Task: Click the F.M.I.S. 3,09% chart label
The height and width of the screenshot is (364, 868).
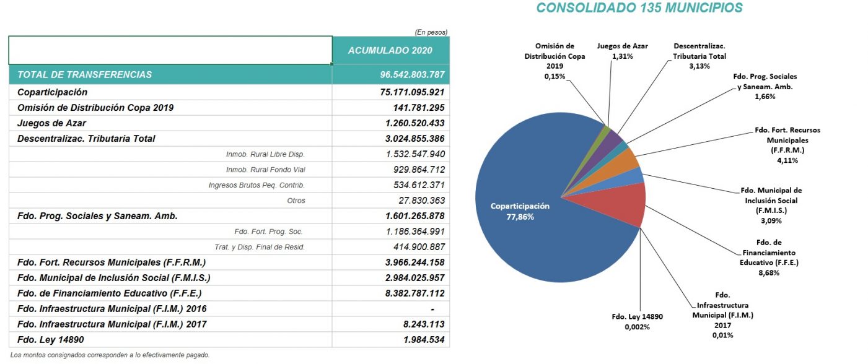Action: [x=771, y=205]
